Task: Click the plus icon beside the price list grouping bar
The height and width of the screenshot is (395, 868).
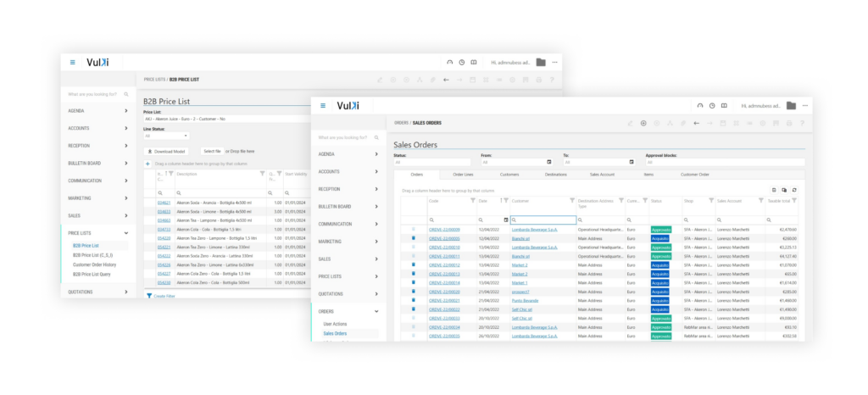Action: pos(147,164)
